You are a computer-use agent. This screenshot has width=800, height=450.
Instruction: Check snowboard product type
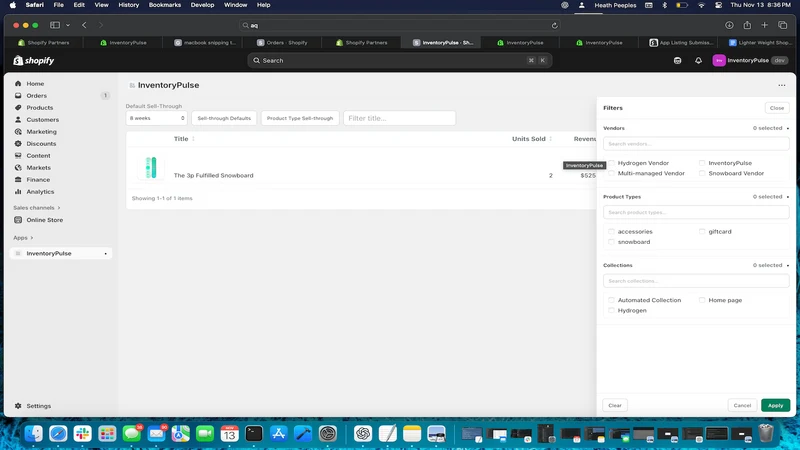pyautogui.click(x=611, y=242)
